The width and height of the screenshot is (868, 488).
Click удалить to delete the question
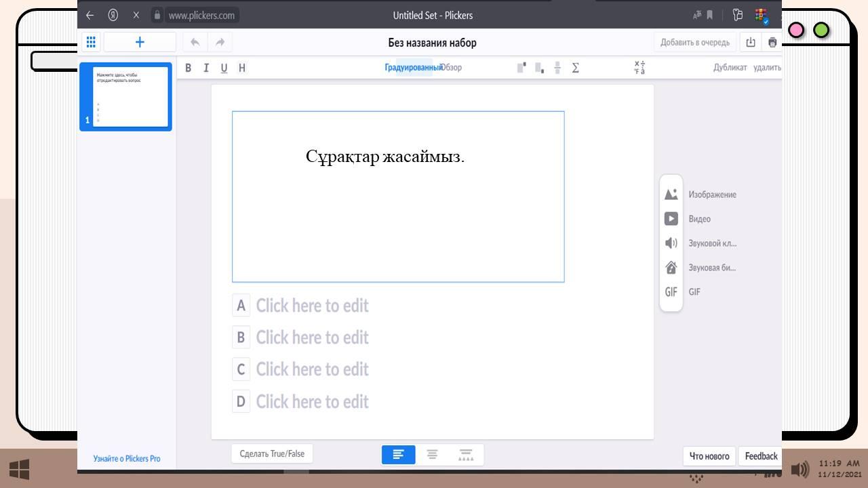tap(767, 68)
